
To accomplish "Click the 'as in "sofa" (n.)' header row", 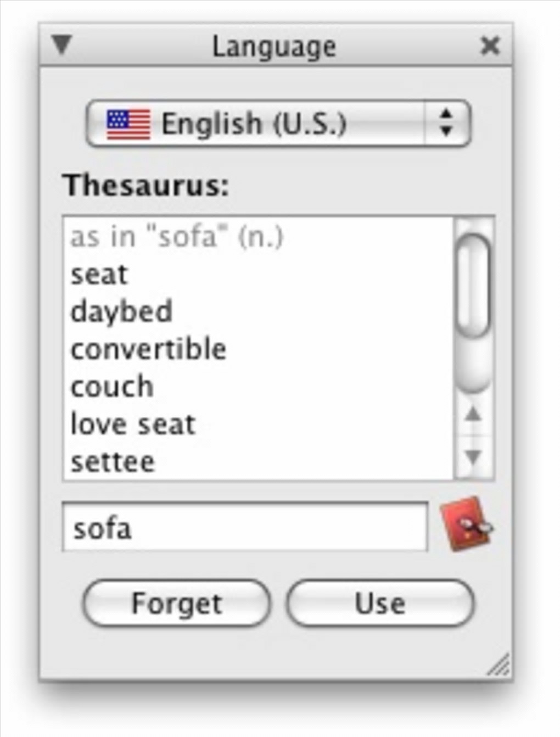I will point(177,237).
